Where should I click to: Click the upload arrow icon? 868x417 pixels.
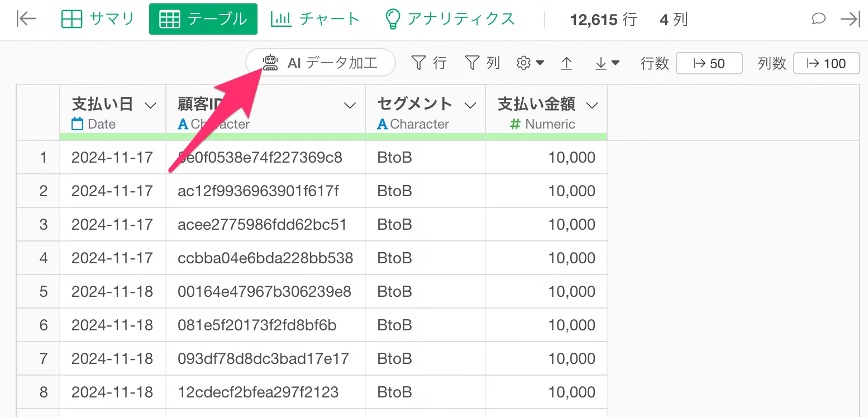tap(566, 63)
